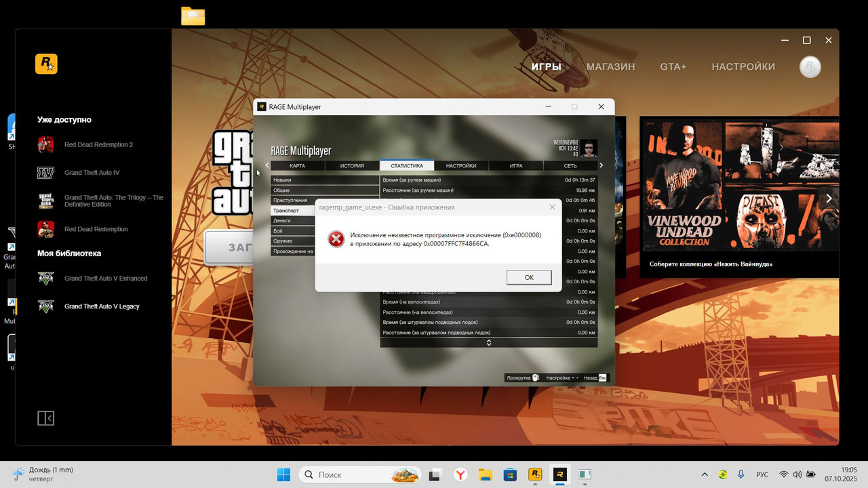Viewport: 868px width, 488px height.
Task: Click the Rockstar Games logo icon
Action: pos(46,64)
